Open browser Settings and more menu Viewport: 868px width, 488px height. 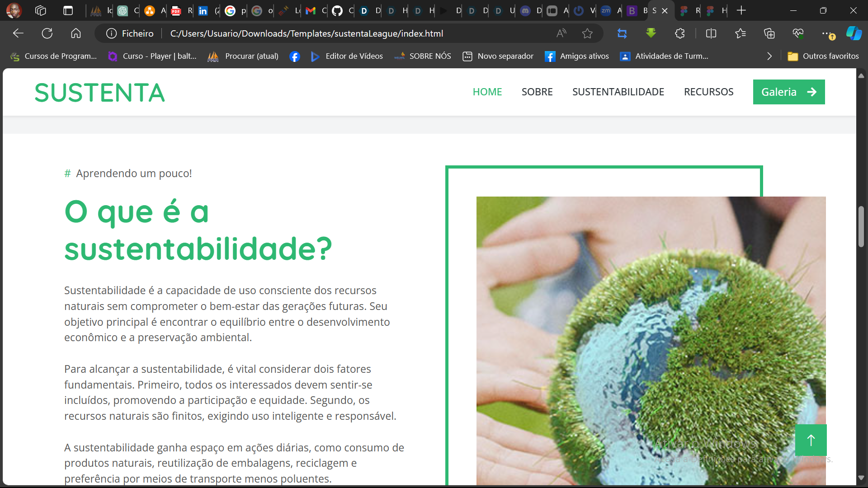(826, 33)
